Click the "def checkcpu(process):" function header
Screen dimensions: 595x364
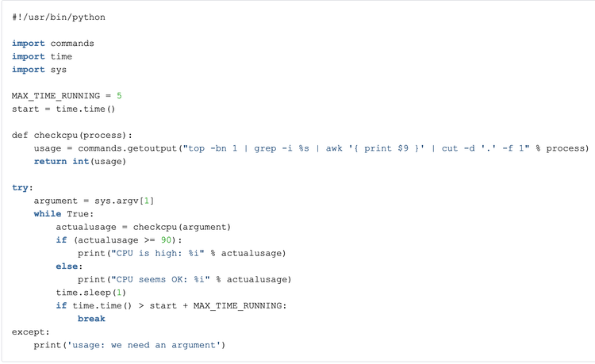pos(72,135)
